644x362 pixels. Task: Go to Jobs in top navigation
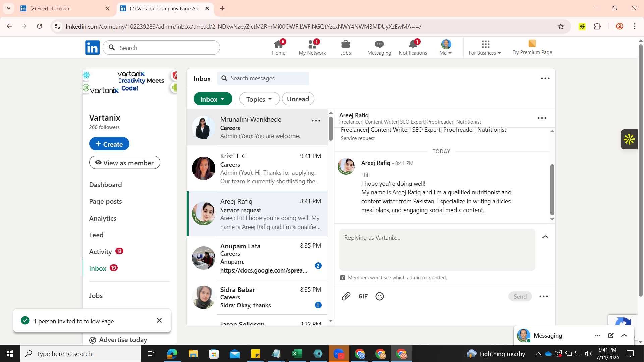[346, 48]
